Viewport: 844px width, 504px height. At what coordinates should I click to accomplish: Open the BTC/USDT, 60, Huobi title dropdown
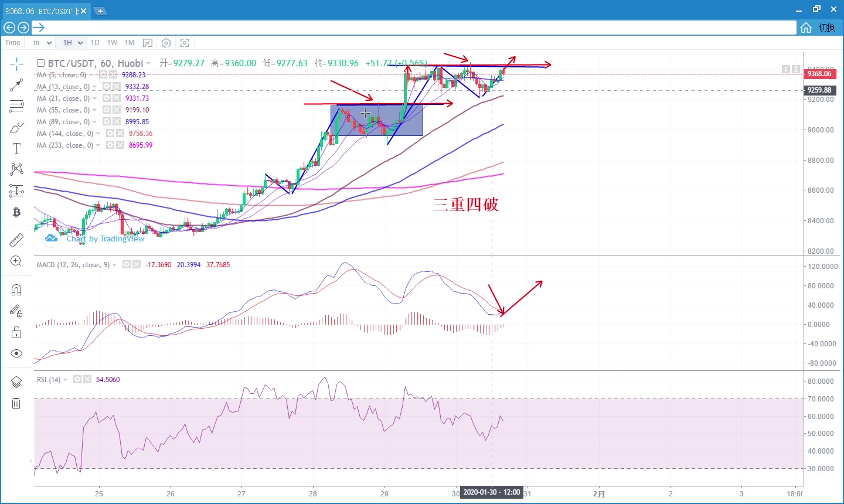(x=148, y=63)
